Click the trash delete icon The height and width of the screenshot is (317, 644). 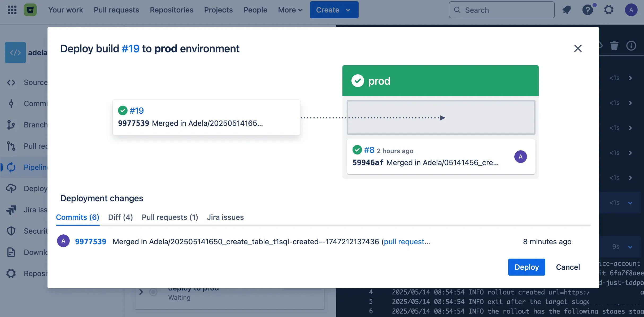(614, 46)
